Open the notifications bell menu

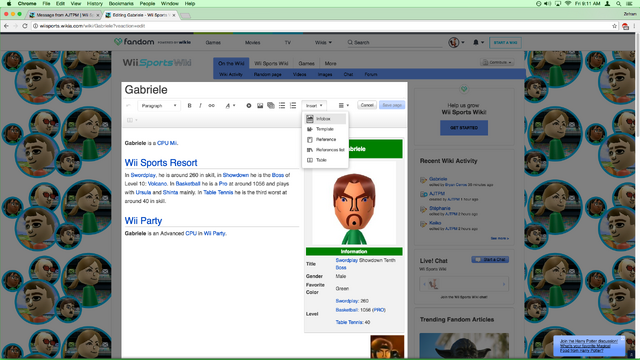tap(478, 42)
